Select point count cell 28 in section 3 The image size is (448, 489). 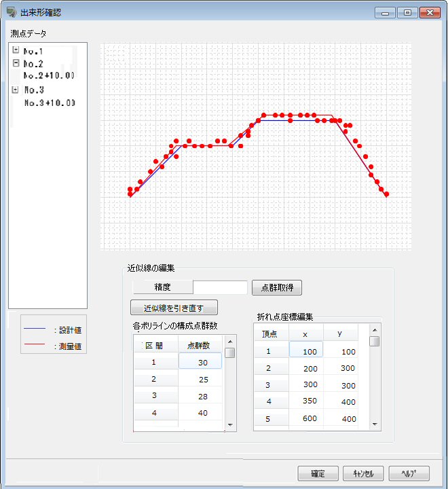(200, 396)
